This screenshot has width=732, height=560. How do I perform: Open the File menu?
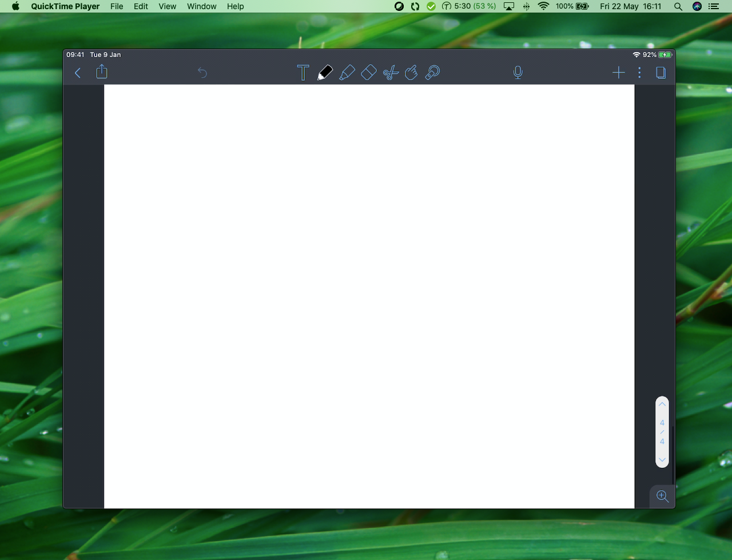[117, 6]
